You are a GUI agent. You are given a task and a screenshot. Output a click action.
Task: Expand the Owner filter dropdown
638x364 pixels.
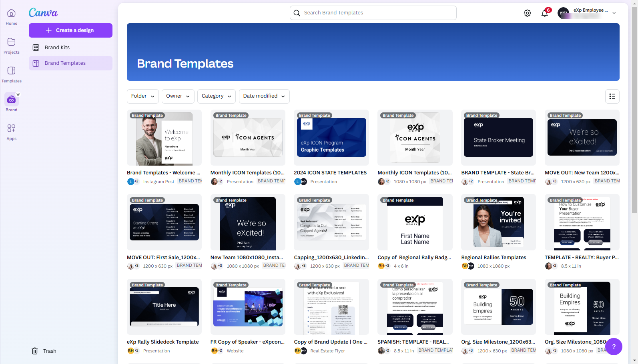click(x=179, y=96)
